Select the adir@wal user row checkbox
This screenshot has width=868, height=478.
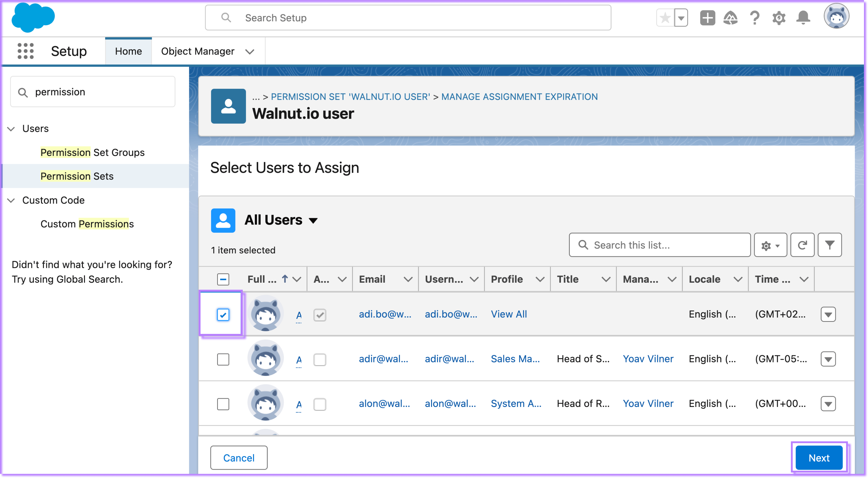[x=223, y=360]
